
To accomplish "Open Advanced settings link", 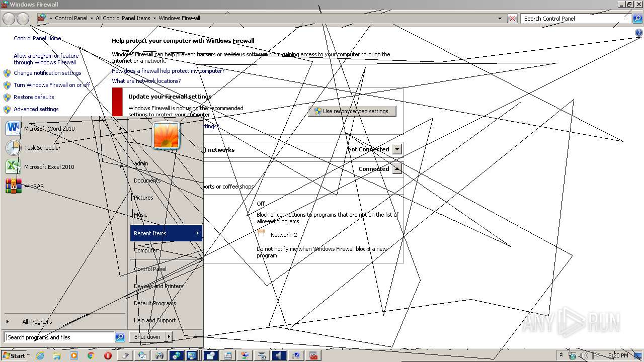I will coord(36,109).
